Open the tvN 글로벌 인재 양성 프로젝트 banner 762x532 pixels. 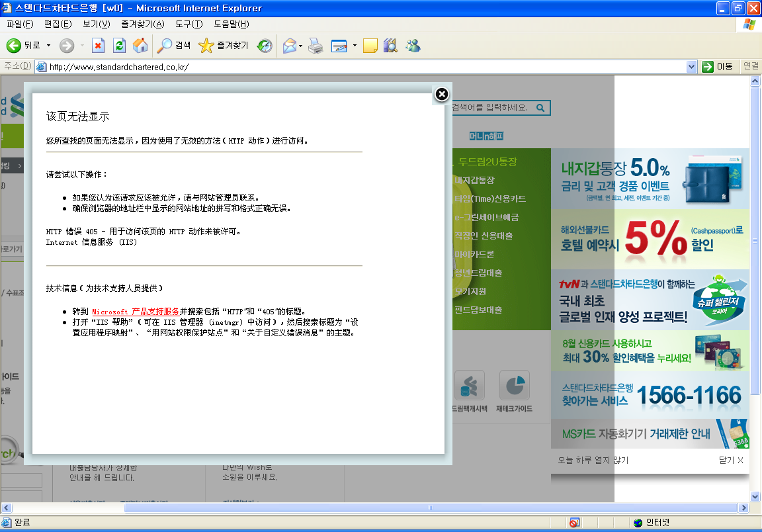pos(650,300)
